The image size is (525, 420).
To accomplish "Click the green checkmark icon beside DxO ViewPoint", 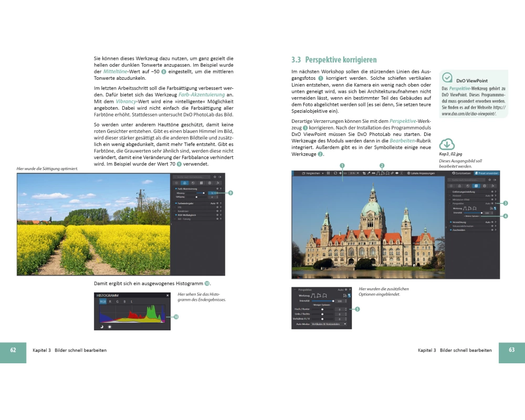I will [447, 78].
